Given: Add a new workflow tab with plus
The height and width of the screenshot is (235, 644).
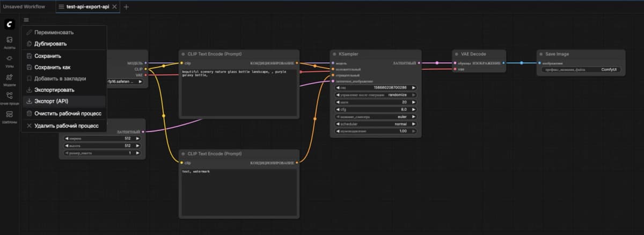Looking at the screenshot, I should click(x=126, y=7).
